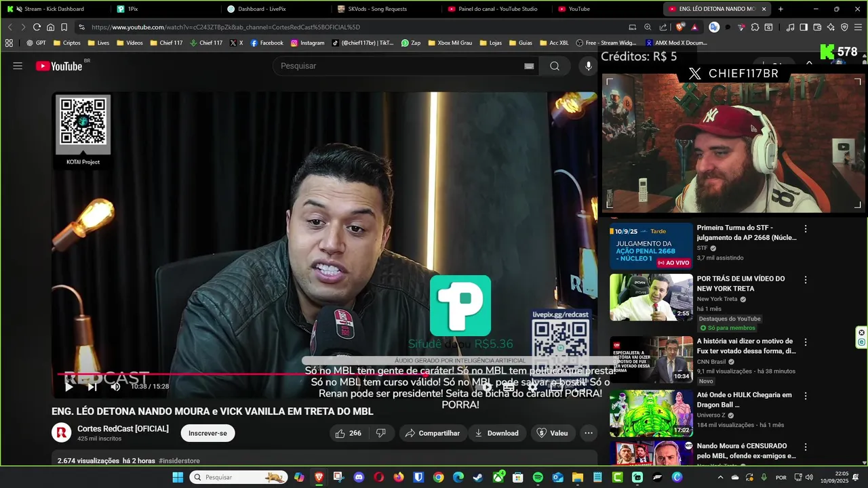Open Cortes RedCast channel avatar
This screenshot has height=488, width=868.
pos(62,432)
